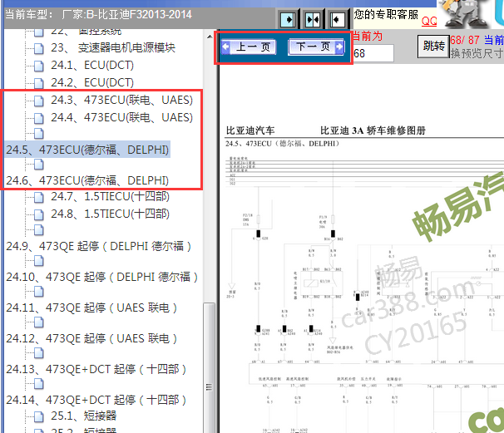Select 24.4、473ECU(联电、UAES) entry
This screenshot has width=504, height=433.
121,117
